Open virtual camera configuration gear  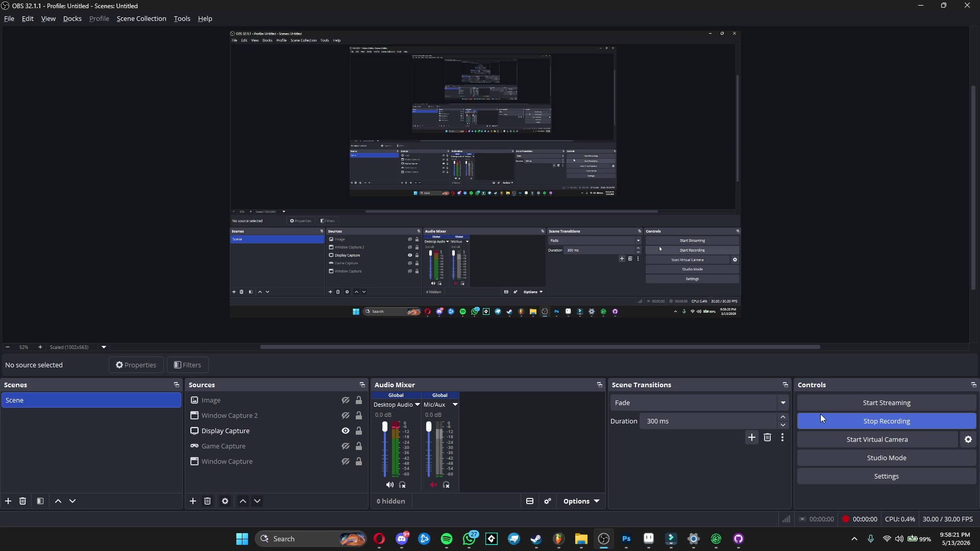968,439
